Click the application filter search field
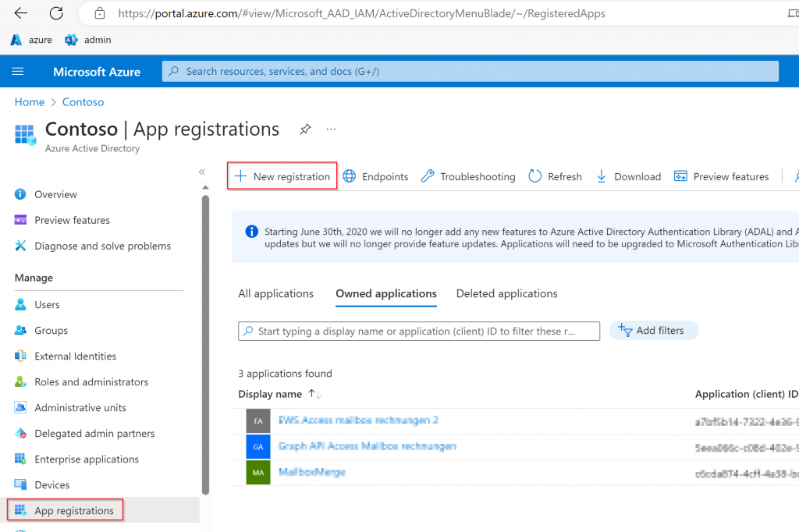 [x=418, y=332]
